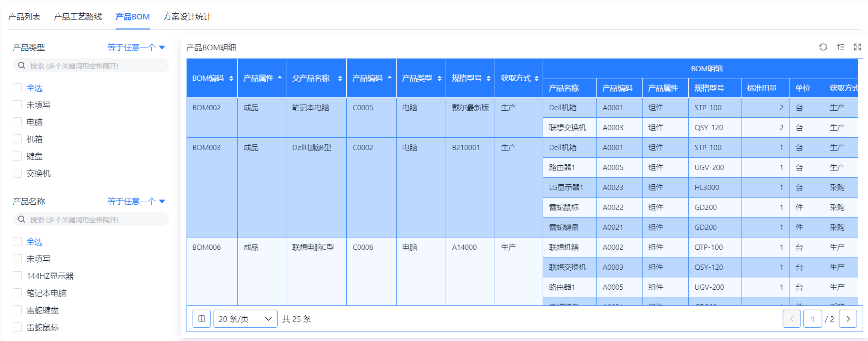Open the 20 条/页 page size dropdown

pyautogui.click(x=245, y=319)
